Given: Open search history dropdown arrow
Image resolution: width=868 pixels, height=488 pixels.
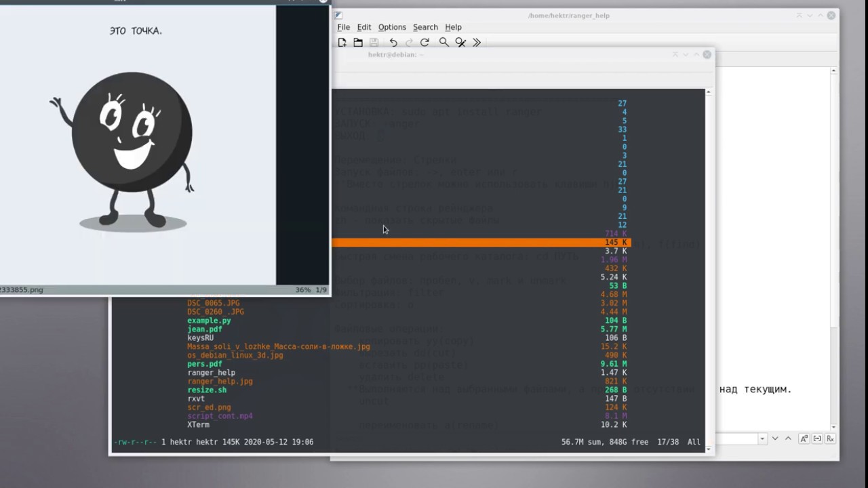Looking at the screenshot, I should click(x=762, y=439).
